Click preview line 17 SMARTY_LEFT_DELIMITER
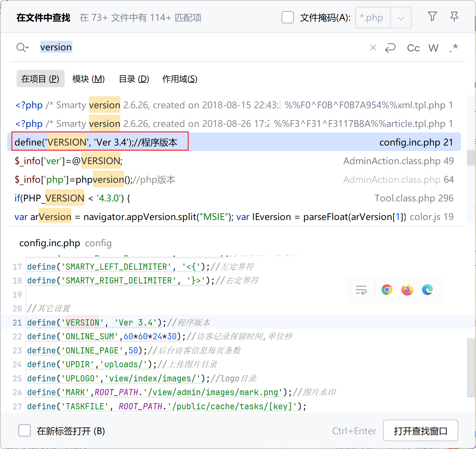This screenshot has width=476, height=449. pyautogui.click(x=141, y=267)
